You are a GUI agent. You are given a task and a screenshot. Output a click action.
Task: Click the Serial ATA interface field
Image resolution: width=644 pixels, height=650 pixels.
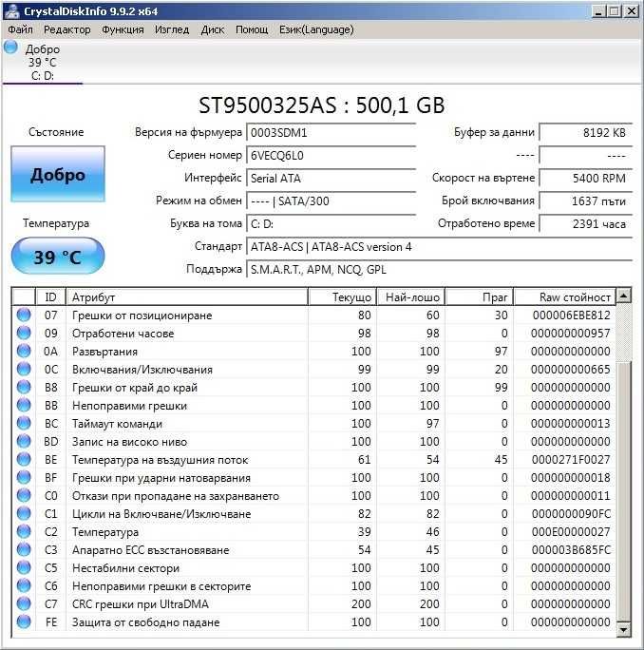pyautogui.click(x=331, y=179)
